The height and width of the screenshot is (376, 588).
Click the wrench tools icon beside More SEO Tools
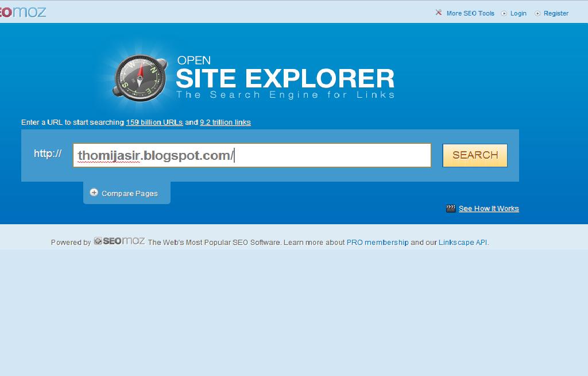click(438, 13)
